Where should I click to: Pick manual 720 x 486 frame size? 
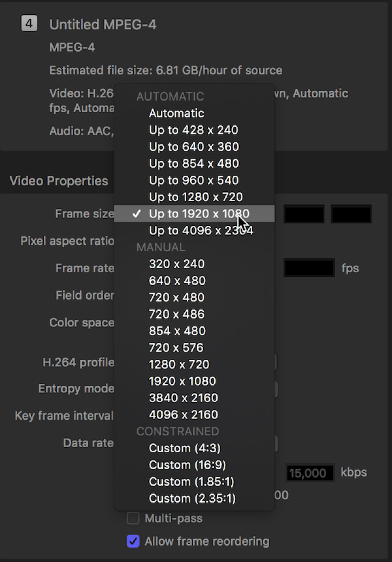(176, 314)
